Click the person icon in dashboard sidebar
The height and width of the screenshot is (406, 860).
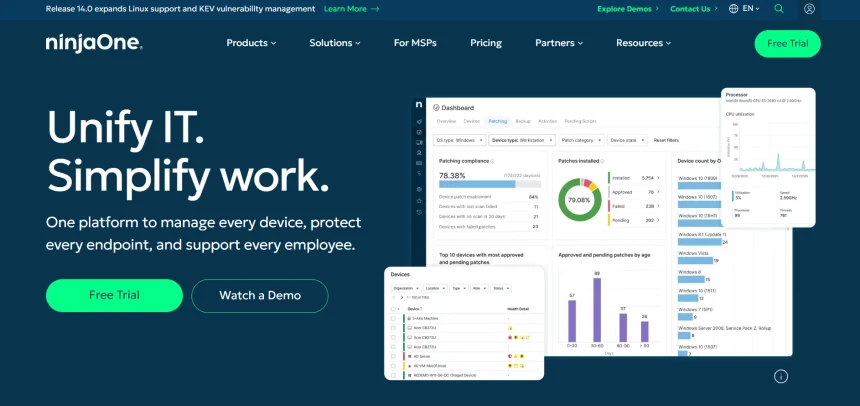(419, 153)
